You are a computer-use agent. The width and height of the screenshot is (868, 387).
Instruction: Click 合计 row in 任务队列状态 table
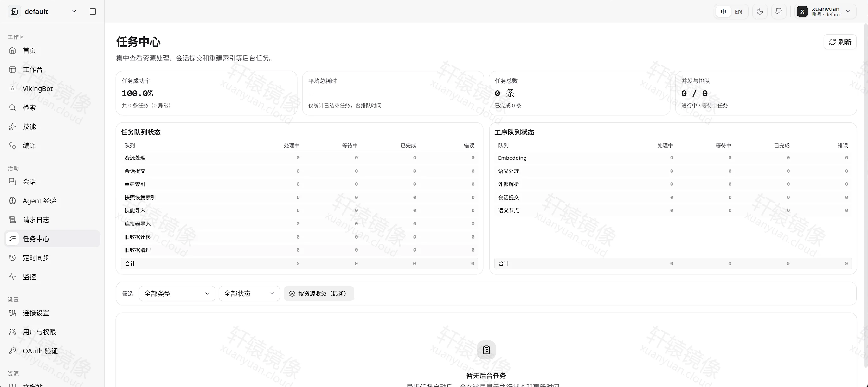click(299, 264)
